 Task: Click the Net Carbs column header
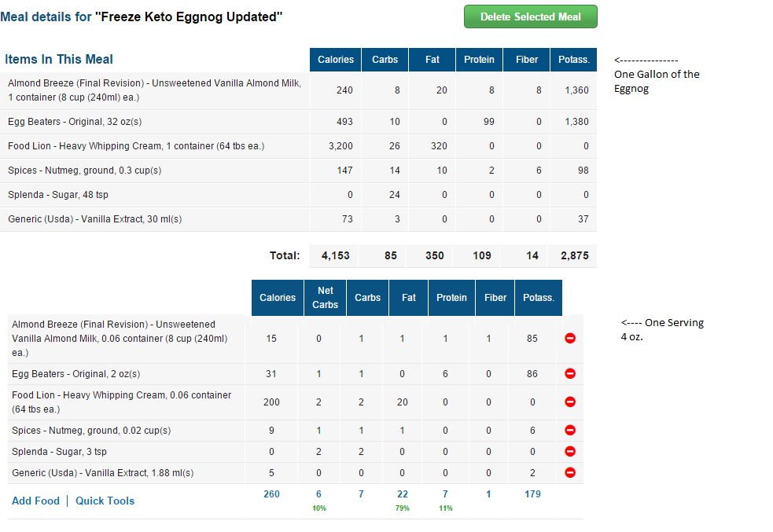326,298
